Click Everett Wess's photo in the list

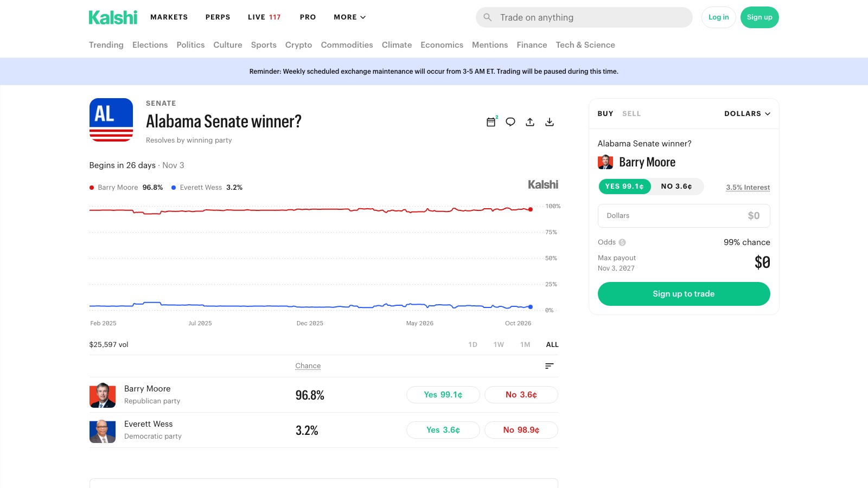click(103, 431)
